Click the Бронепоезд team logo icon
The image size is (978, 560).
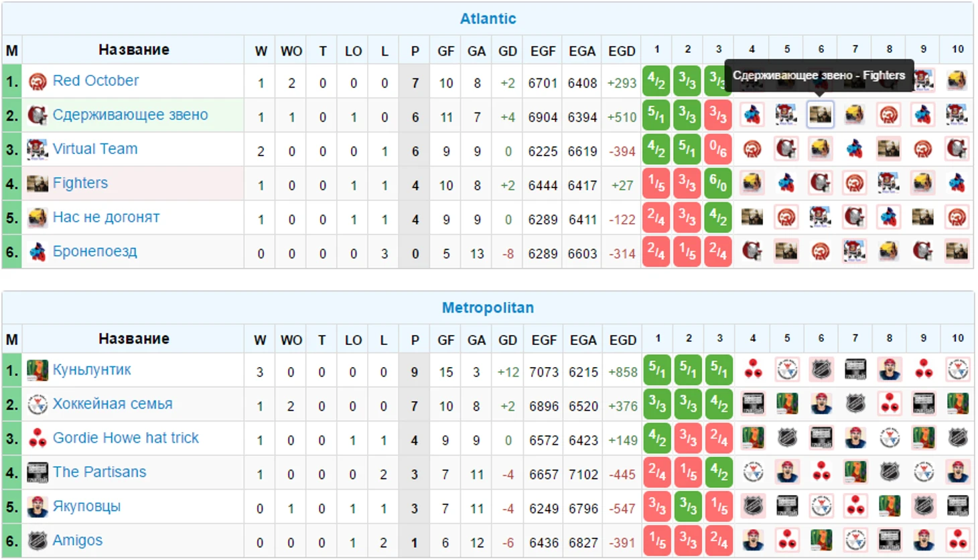[38, 252]
